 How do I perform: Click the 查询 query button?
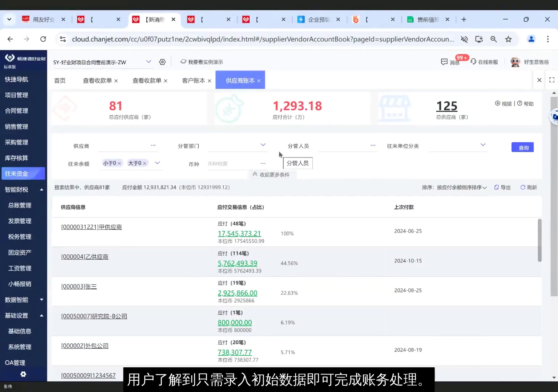(522, 147)
